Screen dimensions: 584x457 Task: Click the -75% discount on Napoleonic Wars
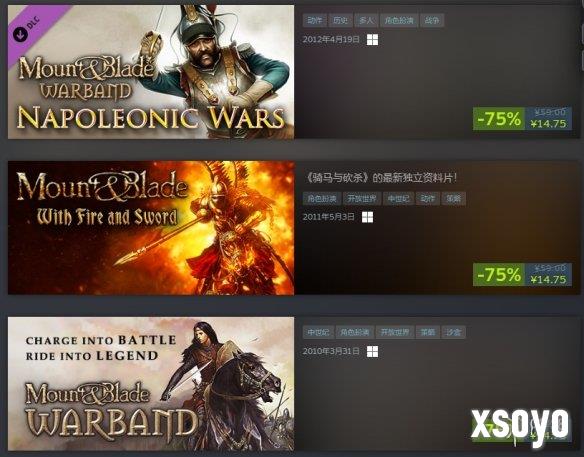point(499,118)
